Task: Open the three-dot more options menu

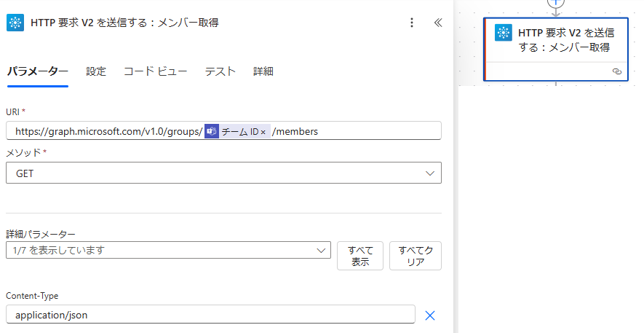Action: pyautogui.click(x=412, y=23)
